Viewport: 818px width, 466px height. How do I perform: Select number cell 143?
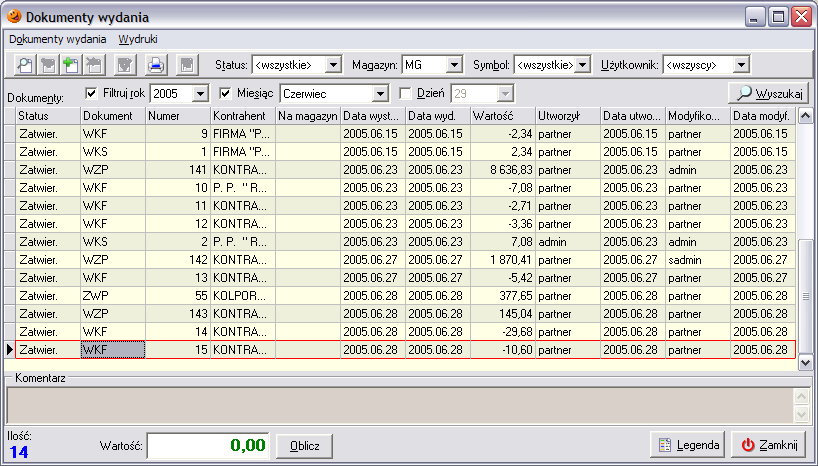point(178,314)
